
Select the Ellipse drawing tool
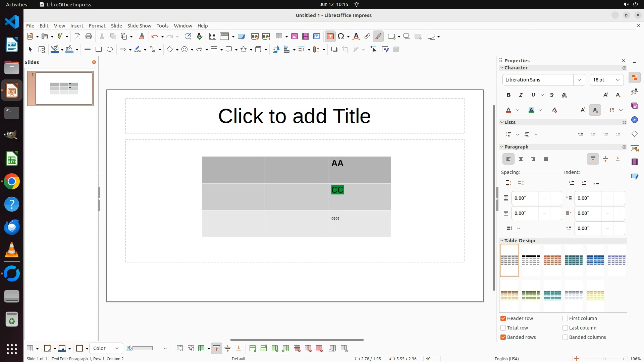point(110,50)
